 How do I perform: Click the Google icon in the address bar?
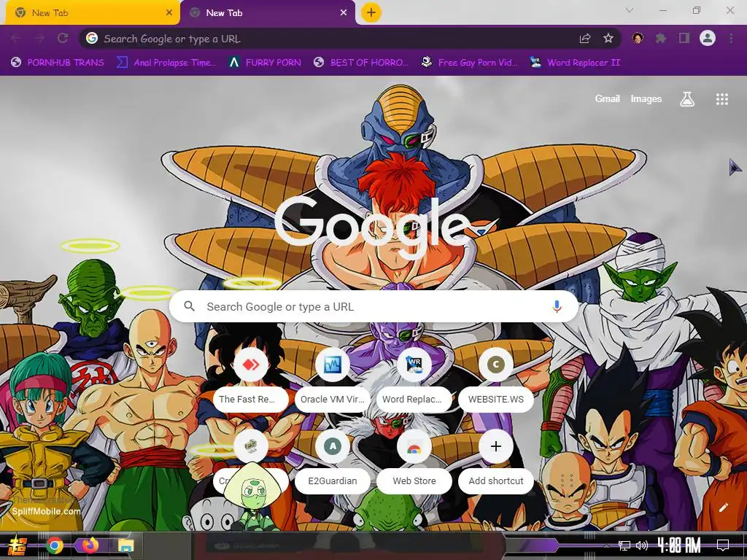click(x=92, y=38)
